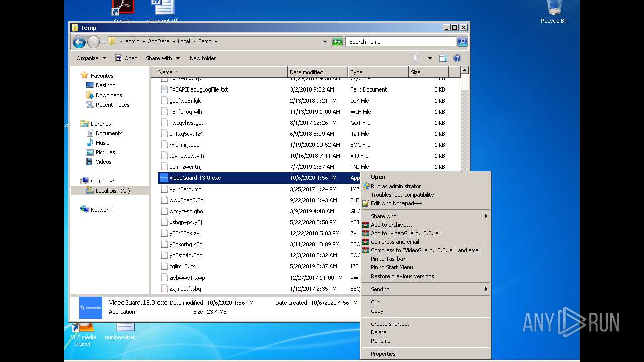Open the Help question mark icon
Viewport: 644px width, 362px height.
457,58
